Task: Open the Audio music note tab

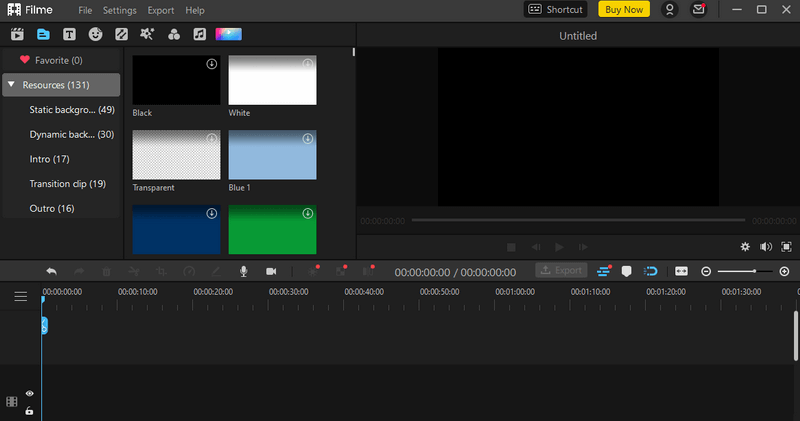Action: coord(199,34)
